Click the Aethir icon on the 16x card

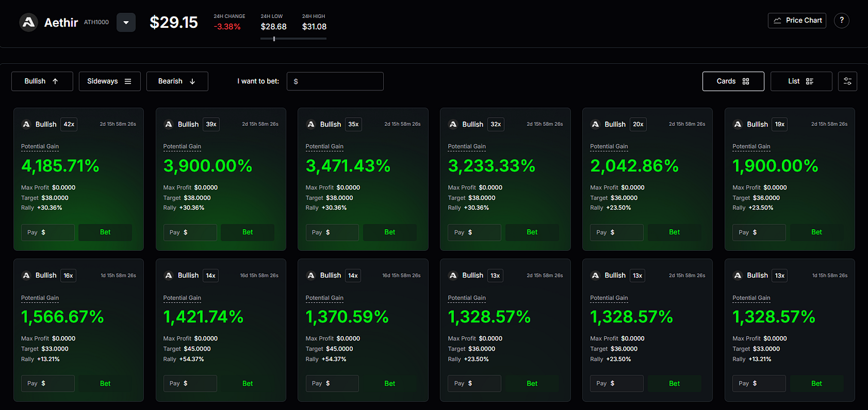(27, 275)
